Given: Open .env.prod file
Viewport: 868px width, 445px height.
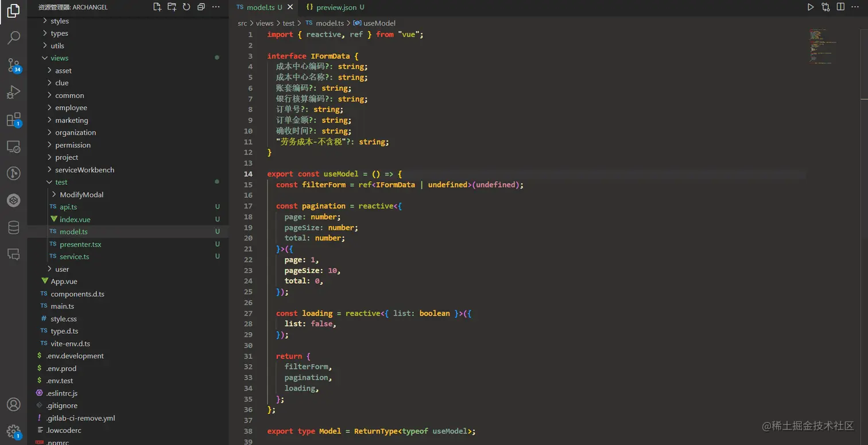Looking at the screenshot, I should (x=127, y=369).
